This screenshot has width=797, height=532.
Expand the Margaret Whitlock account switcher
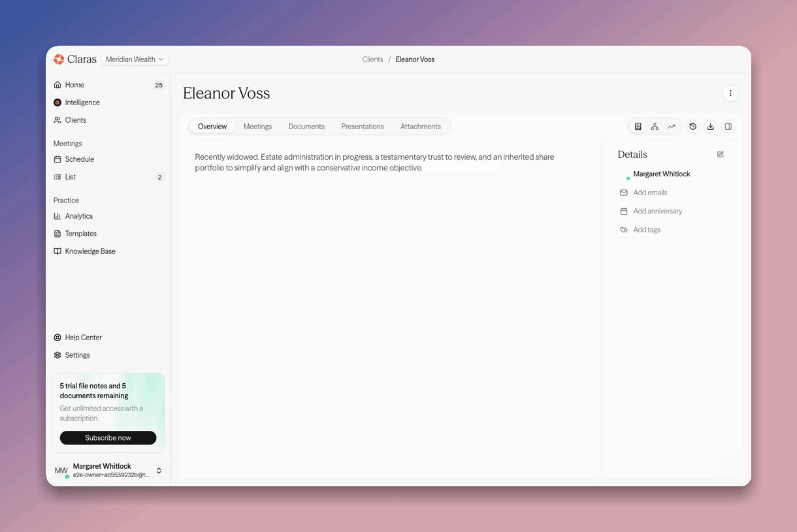(x=108, y=470)
